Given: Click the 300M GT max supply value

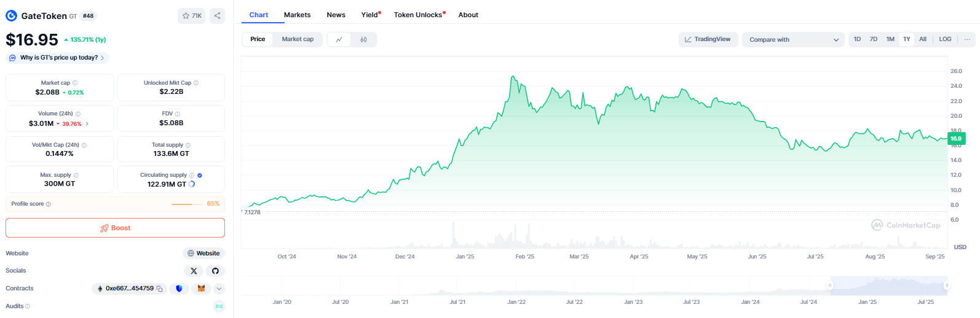Looking at the screenshot, I should tap(60, 184).
